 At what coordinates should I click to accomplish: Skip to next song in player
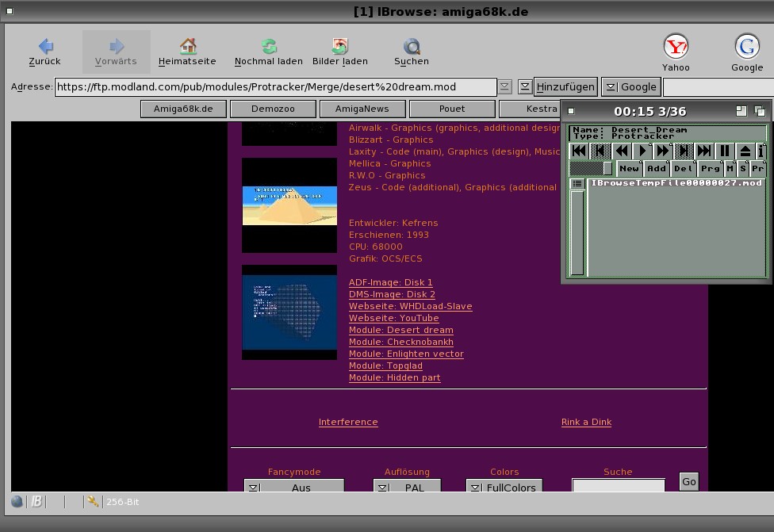pyautogui.click(x=704, y=151)
